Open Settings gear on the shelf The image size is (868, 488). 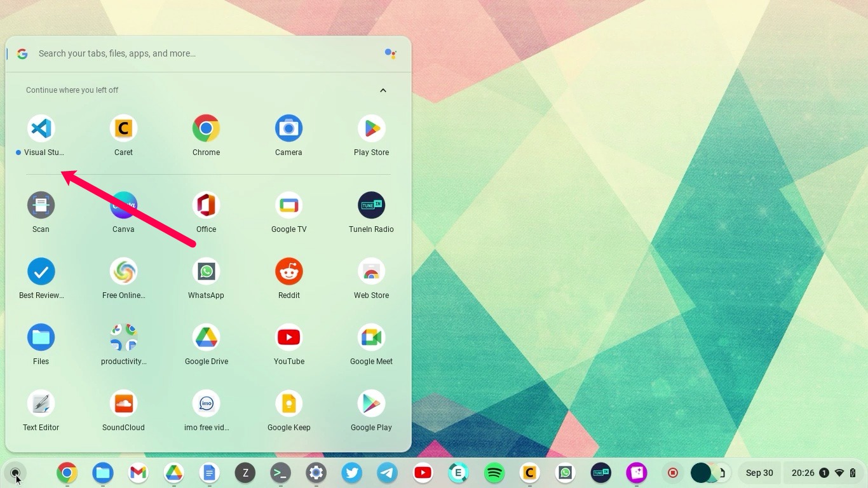tap(316, 473)
